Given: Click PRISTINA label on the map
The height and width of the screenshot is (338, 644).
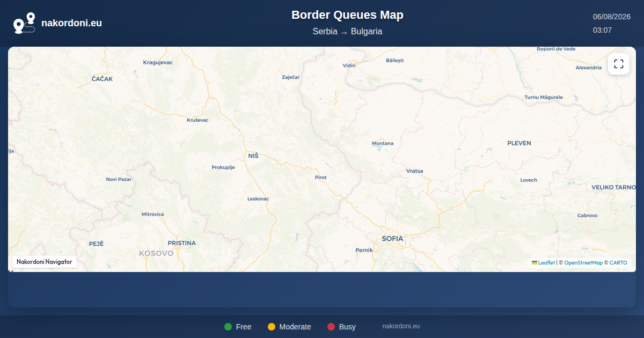Looking at the screenshot, I should (182, 243).
